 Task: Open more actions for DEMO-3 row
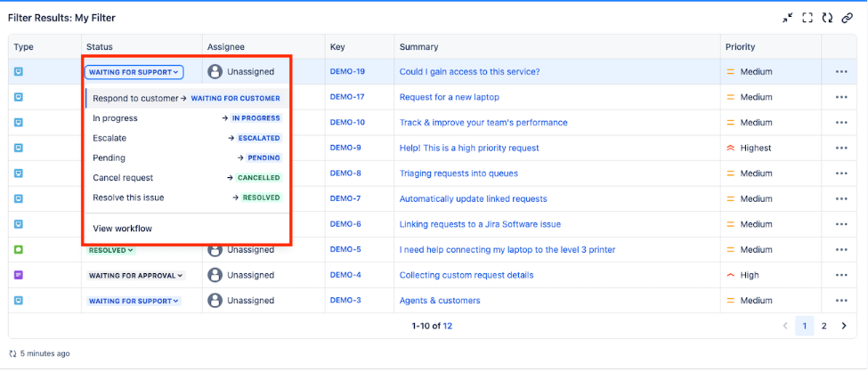pos(841,300)
